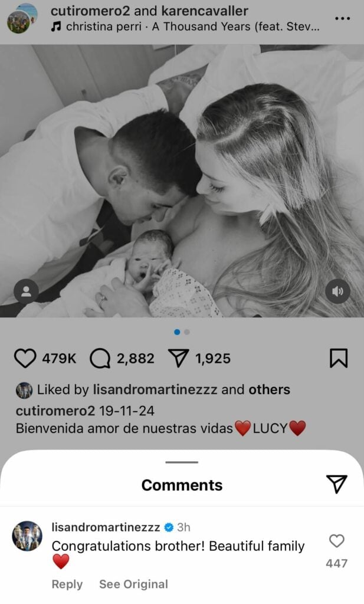This screenshot has height=604, width=364.
Task: Grab the Comments sheet drag handle
Action: 182,462
